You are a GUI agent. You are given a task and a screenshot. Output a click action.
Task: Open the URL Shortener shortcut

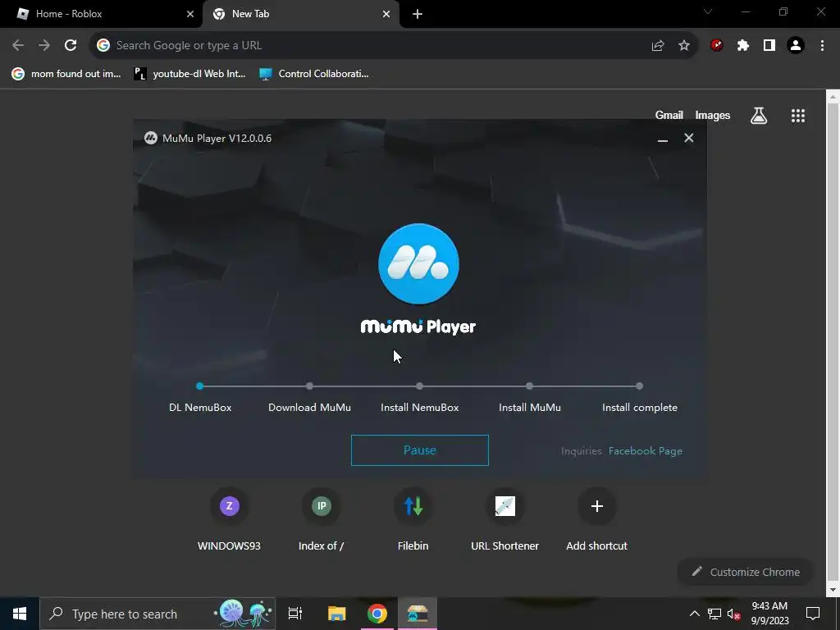(504, 519)
